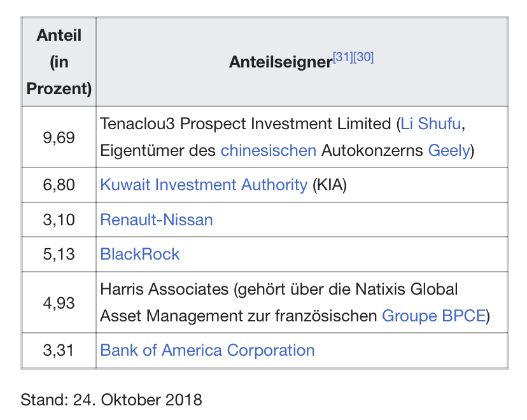
Task: Select the 3,31 percentage cell
Action: click(x=59, y=351)
